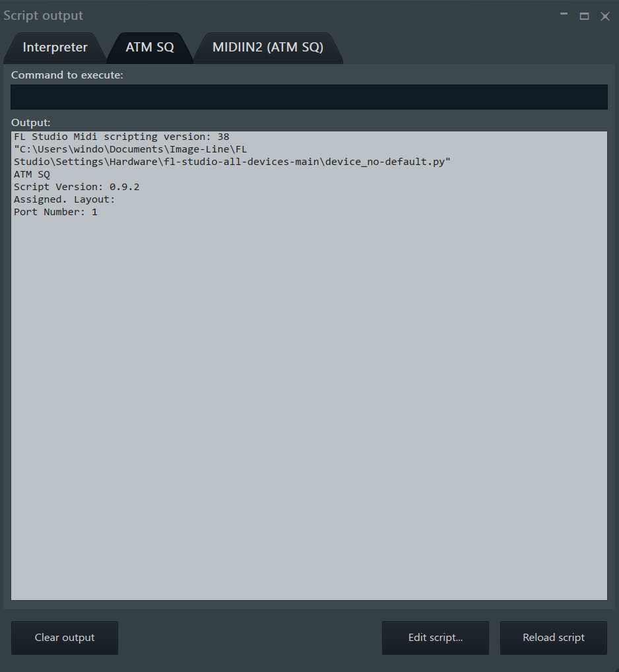Click the Script Version: 0.9.2 output line

point(77,187)
